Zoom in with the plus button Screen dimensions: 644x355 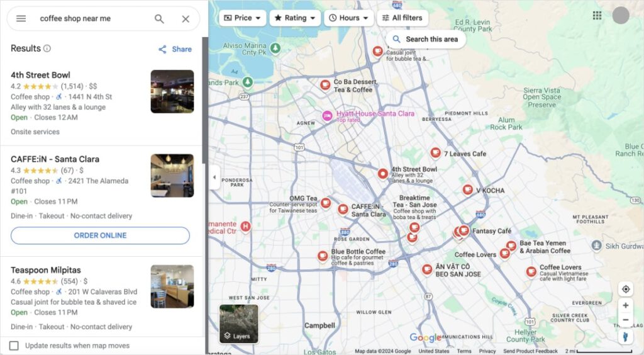pos(626,305)
